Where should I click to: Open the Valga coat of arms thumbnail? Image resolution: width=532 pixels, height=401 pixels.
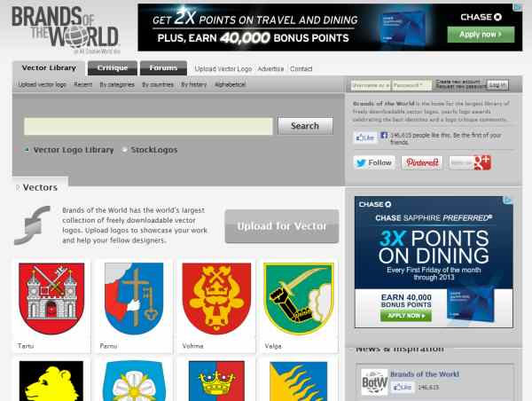pyautogui.click(x=299, y=298)
